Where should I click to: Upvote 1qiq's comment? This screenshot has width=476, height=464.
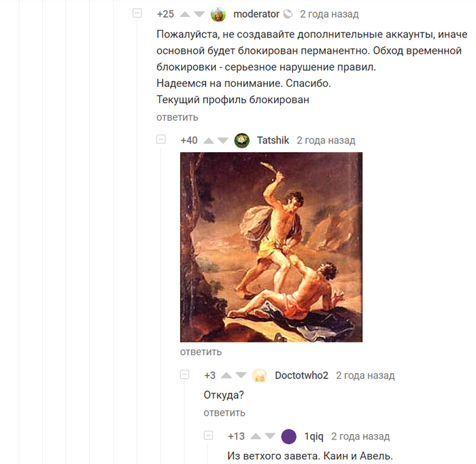tap(256, 436)
